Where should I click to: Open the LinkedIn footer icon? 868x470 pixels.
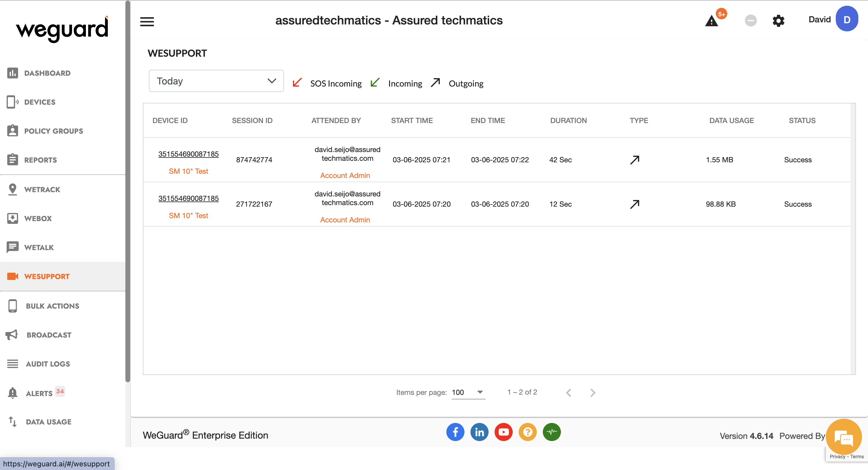(479, 432)
